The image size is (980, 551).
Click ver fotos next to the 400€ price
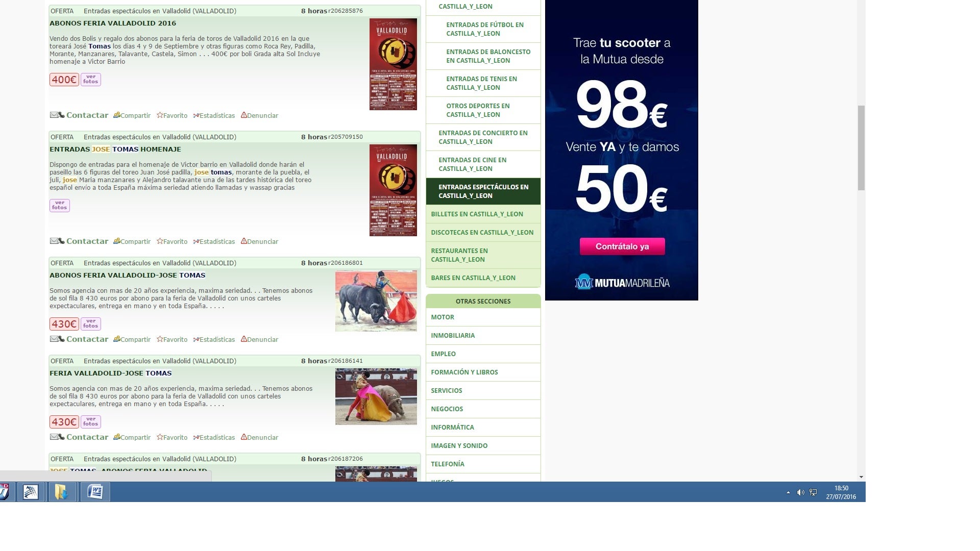[91, 80]
